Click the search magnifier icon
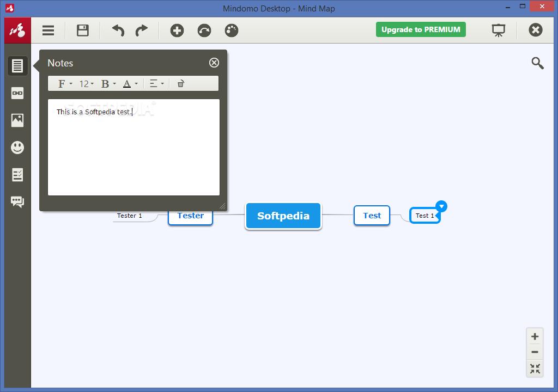This screenshot has height=392, width=558. tap(537, 63)
